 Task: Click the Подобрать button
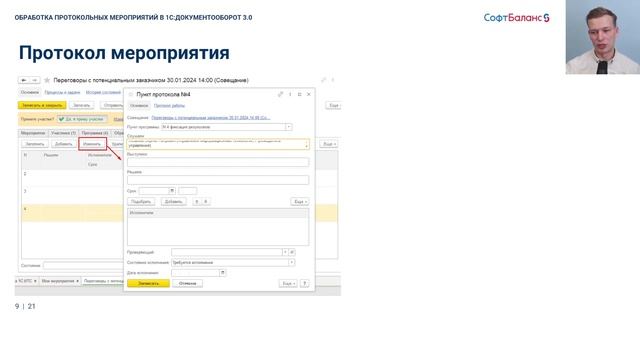(x=141, y=202)
